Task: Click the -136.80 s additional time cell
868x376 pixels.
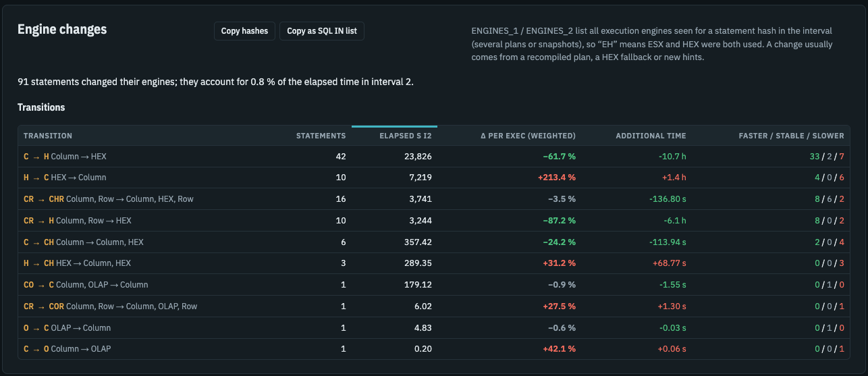Action: (668, 199)
